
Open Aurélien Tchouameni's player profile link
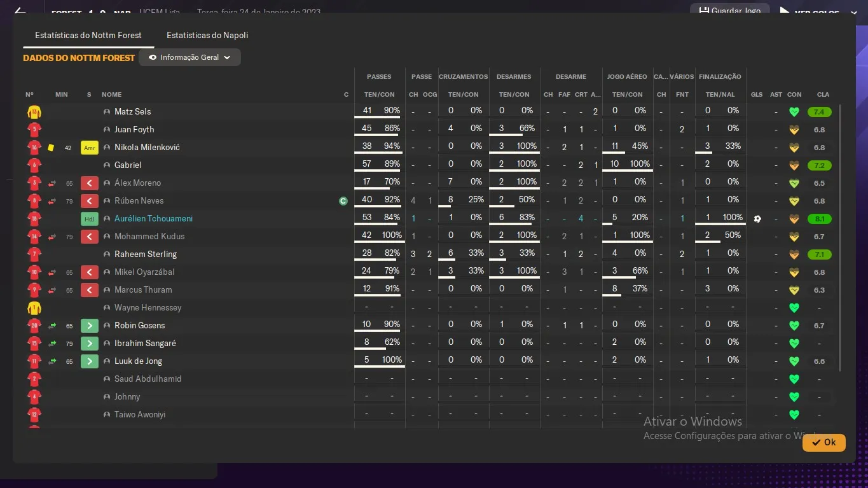click(153, 219)
